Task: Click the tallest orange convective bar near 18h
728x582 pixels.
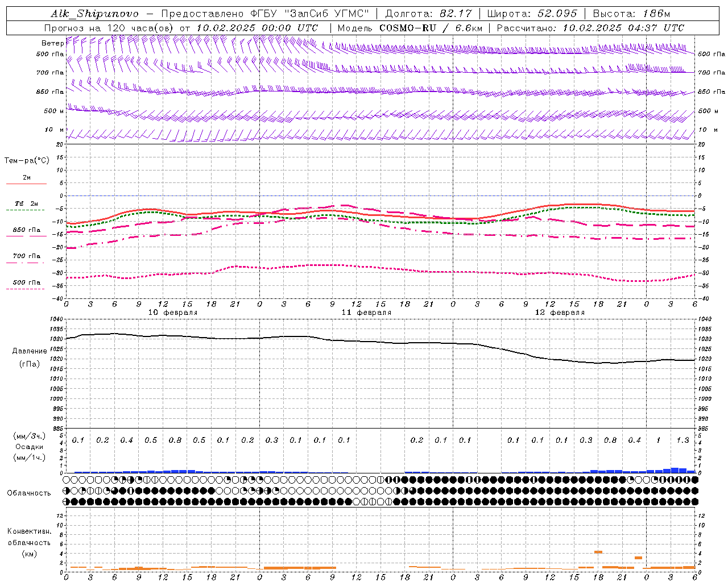Action: point(598,552)
